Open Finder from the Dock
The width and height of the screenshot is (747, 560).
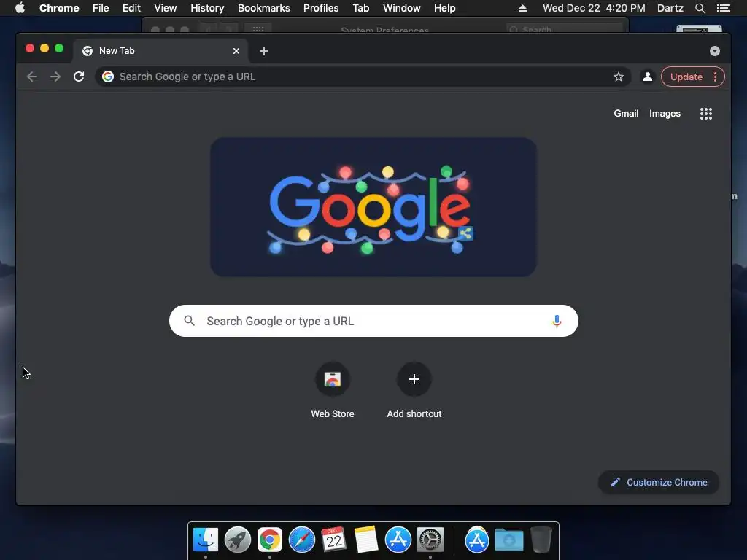point(206,540)
